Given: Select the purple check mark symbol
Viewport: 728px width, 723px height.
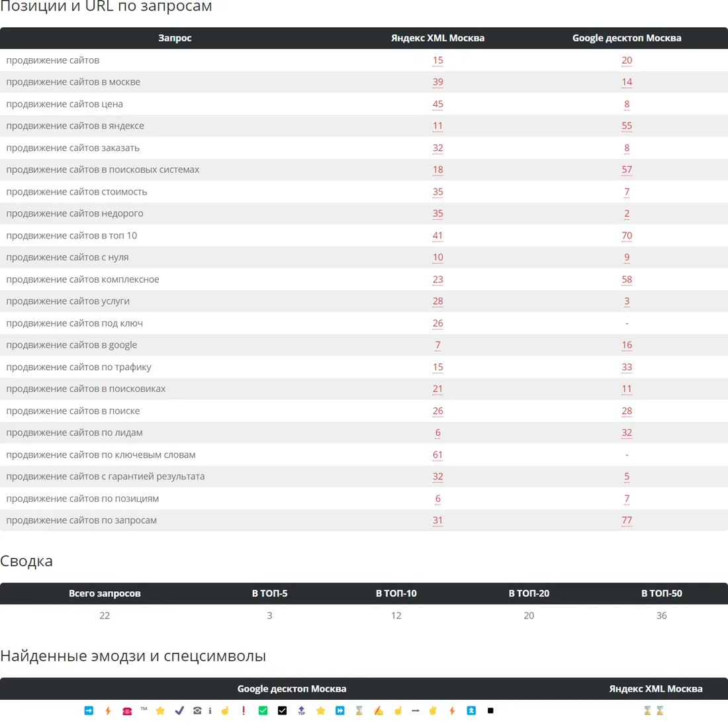Looking at the screenshot, I should pos(179,710).
